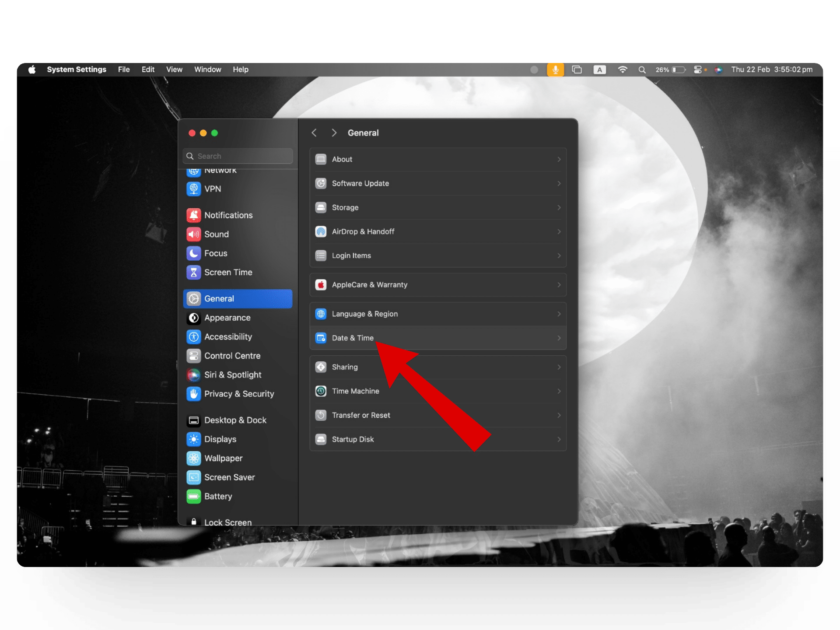Click the Spotlight search magnifier in menu bar
The width and height of the screenshot is (840, 630).
(642, 70)
